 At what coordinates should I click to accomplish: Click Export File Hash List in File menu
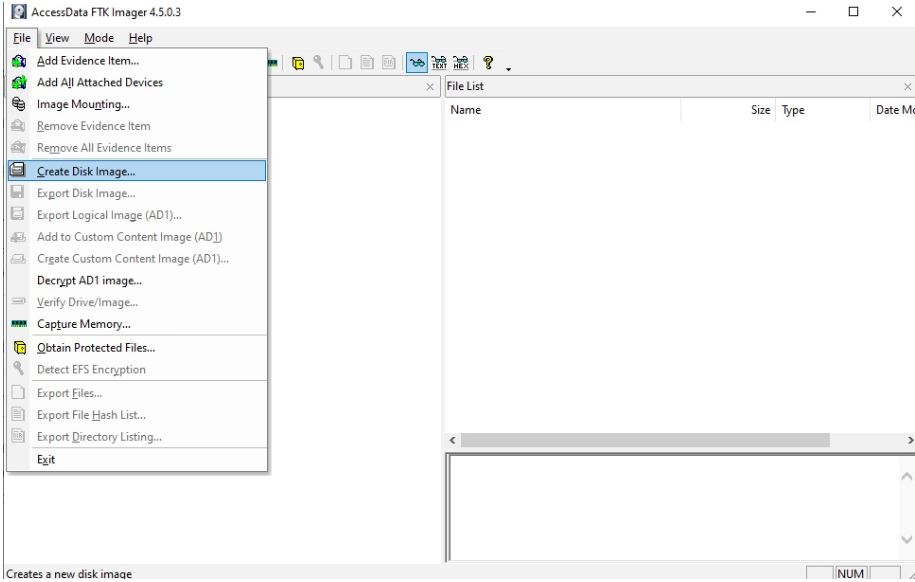(137, 415)
